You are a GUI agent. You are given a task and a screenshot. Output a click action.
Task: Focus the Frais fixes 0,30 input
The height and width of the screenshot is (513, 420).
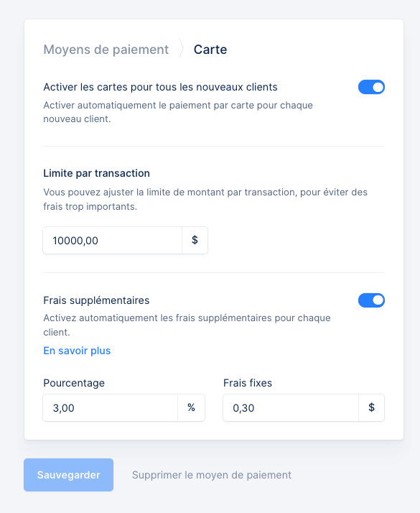(291, 407)
